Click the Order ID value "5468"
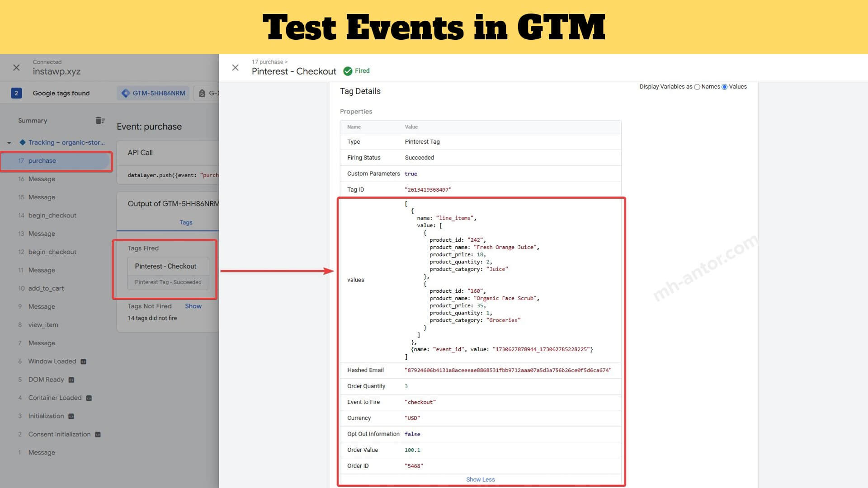This screenshot has height=488, width=868. click(414, 466)
